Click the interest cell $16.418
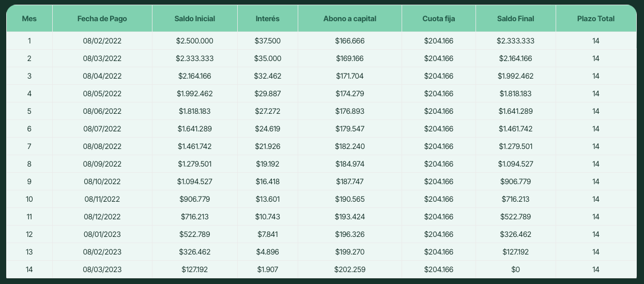This screenshot has height=284, width=644. point(268,182)
